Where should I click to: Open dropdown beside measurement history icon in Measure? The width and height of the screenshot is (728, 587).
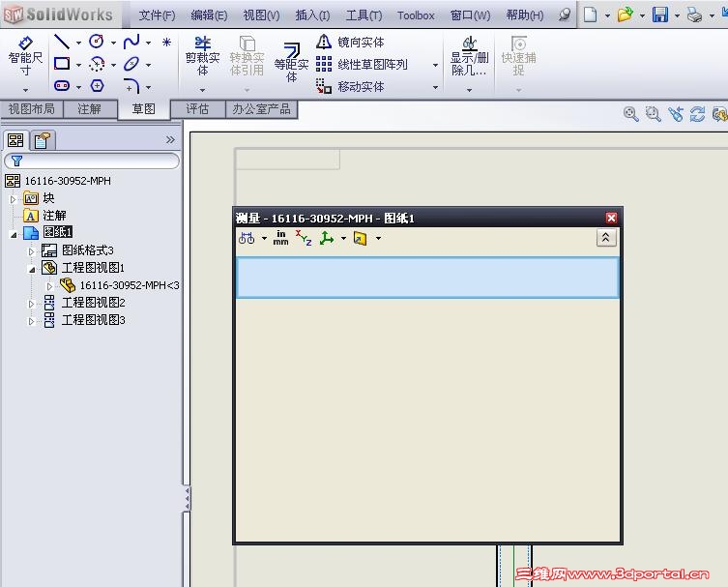point(378,238)
